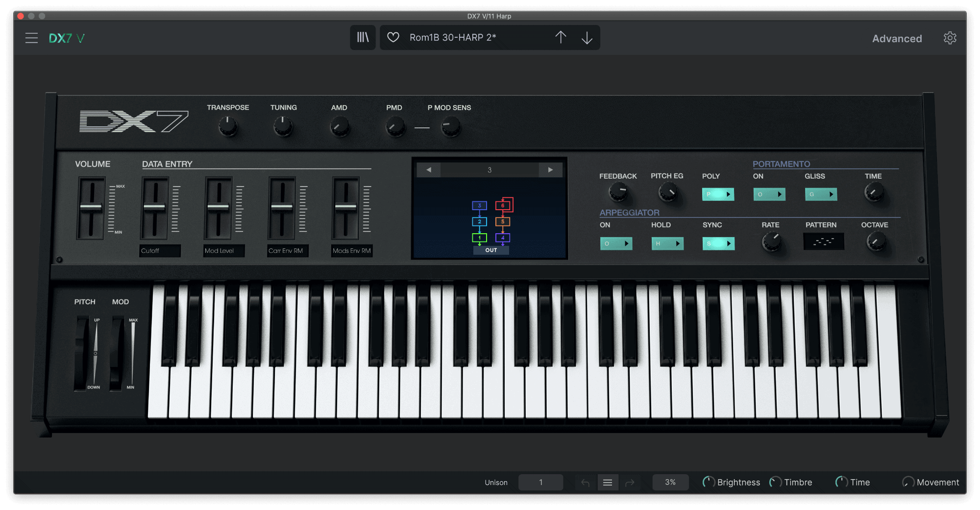
Task: Enable Portamento On
Action: coord(769,194)
